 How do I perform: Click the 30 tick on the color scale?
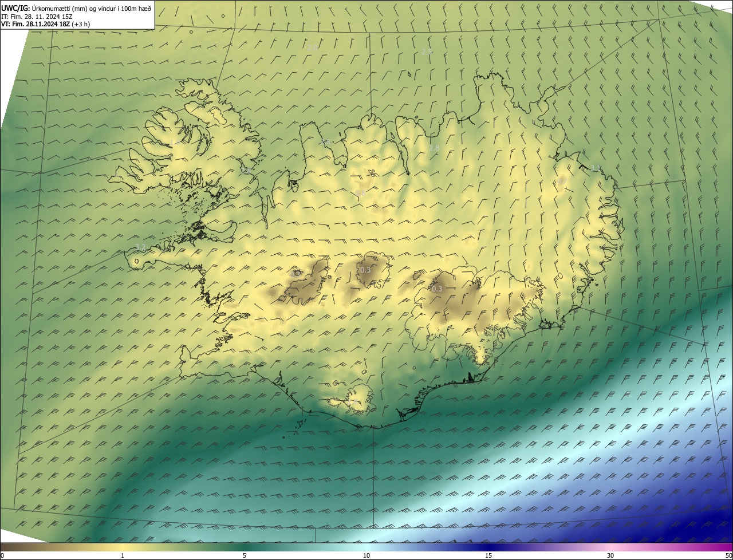coord(610,555)
